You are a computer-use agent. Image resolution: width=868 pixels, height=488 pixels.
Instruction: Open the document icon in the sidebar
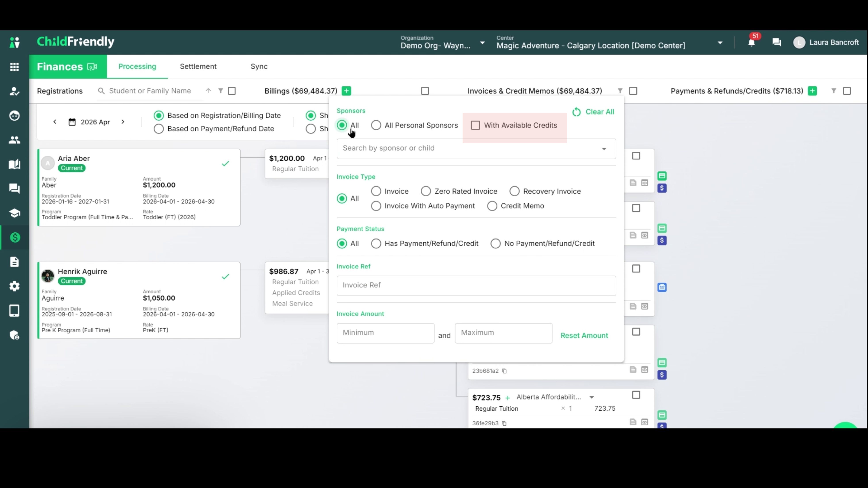coord(15,262)
